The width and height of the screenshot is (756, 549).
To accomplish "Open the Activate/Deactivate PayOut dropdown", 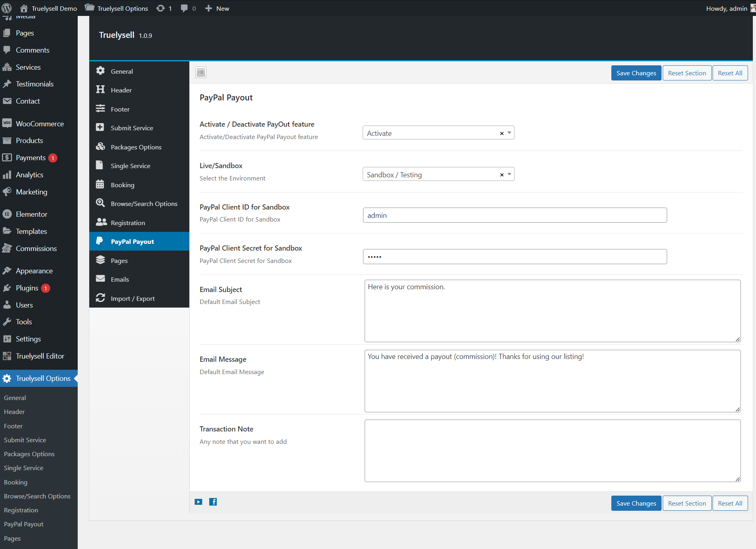I will tap(509, 133).
